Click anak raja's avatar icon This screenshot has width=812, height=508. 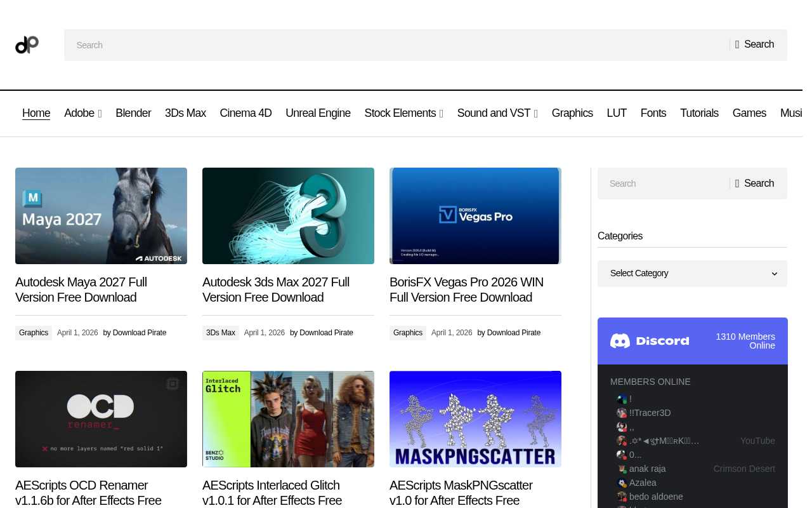pos(622,469)
